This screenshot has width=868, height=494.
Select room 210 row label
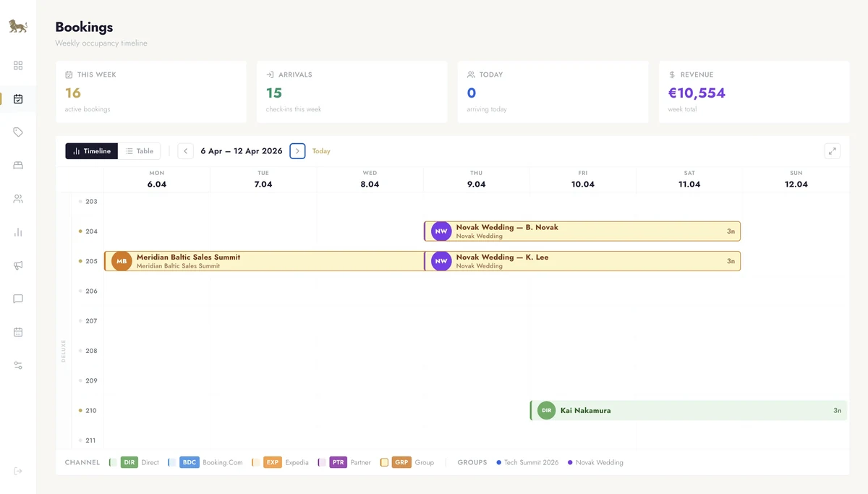tap(91, 410)
